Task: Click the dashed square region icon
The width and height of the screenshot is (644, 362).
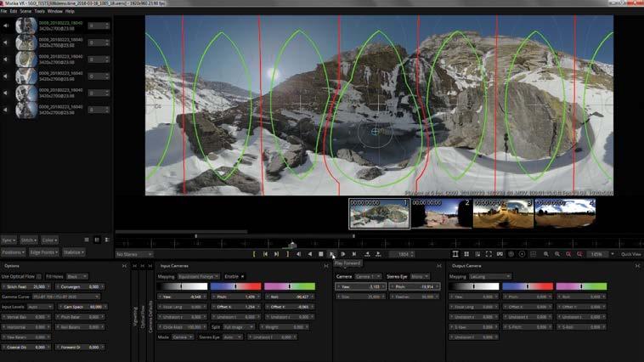Action: [533, 254]
